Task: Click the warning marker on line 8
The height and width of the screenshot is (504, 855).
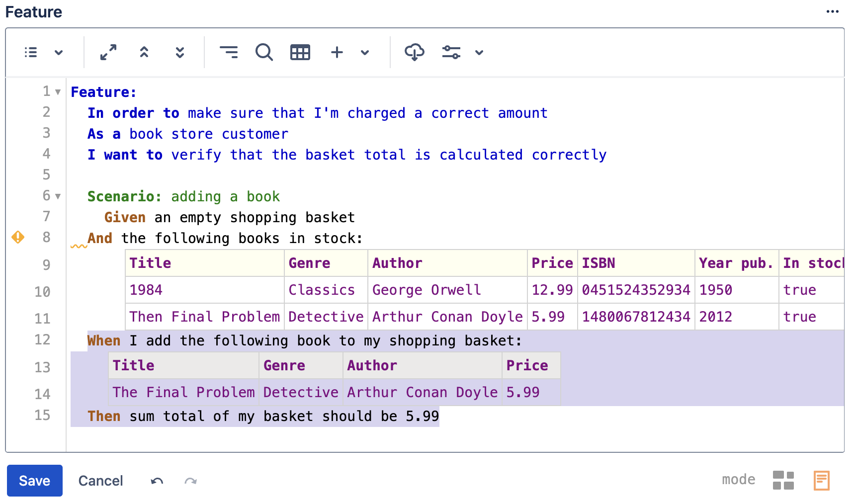Action: pos(18,237)
